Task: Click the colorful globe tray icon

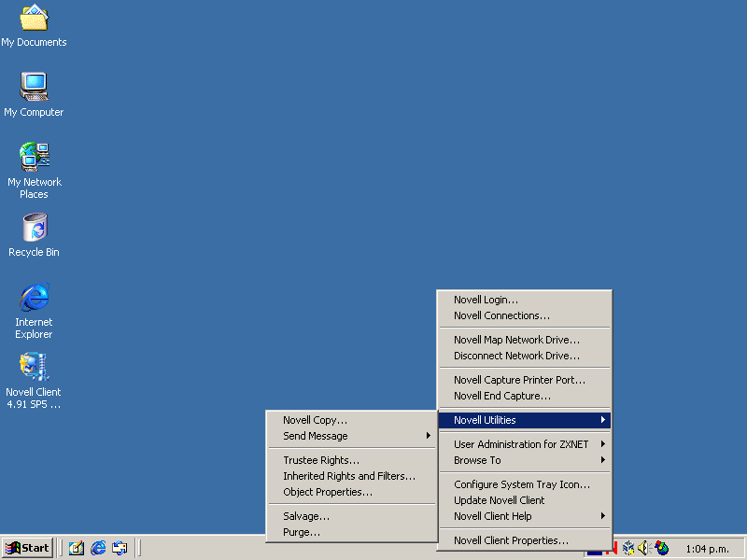Action: pyautogui.click(x=662, y=548)
